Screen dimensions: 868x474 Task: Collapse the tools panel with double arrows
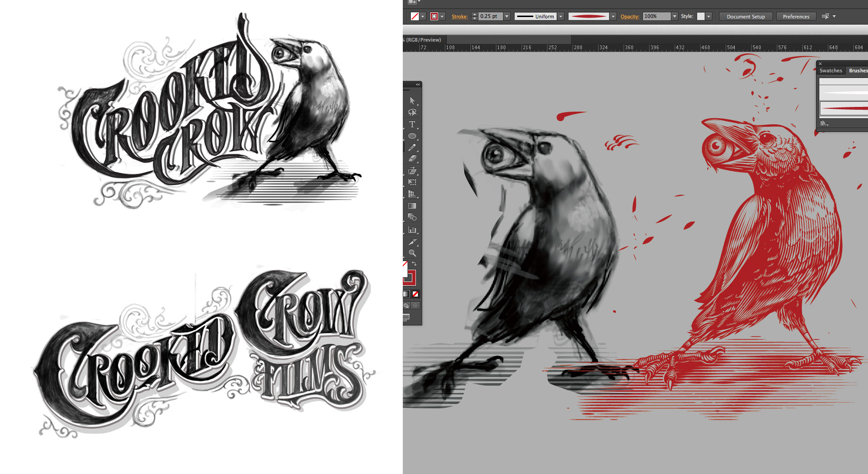pos(417,85)
